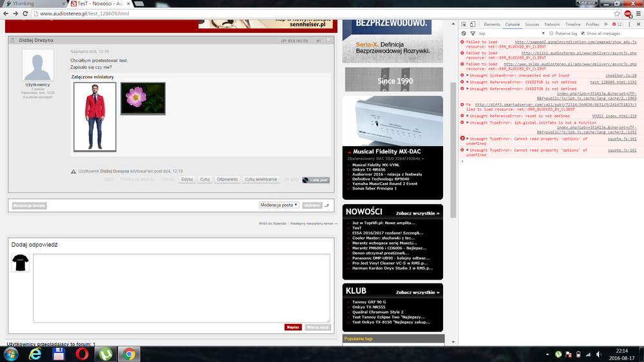Uncheck the Show all messages checkbox
Viewport: 644px width, 362px height.
[583, 33]
